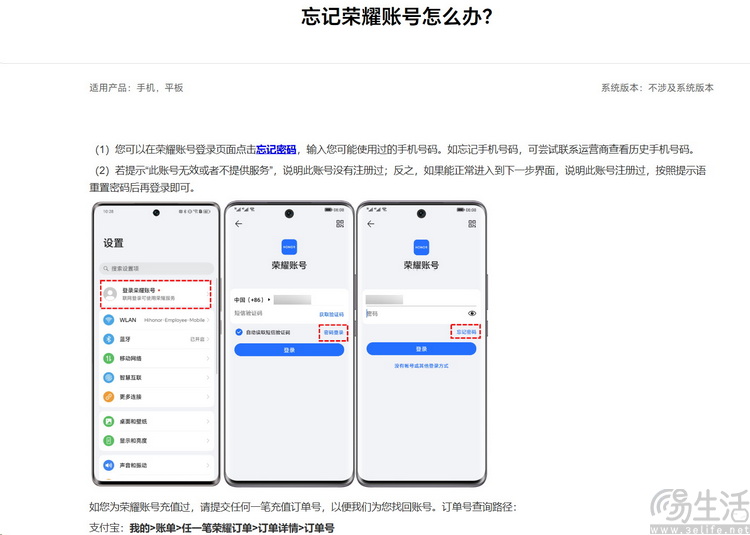Tap the 桌面和壁纸 wallpaper icon
Screen dimensions: 750x535
pos(109,421)
